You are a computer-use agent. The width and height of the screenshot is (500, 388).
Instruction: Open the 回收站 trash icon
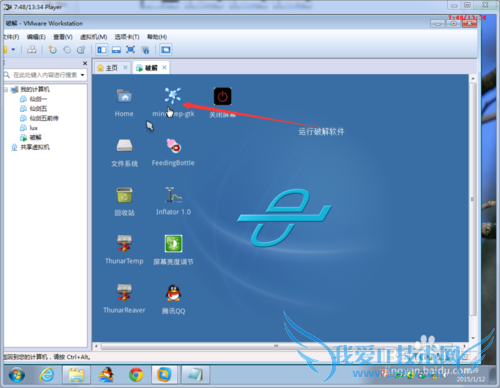tap(124, 195)
